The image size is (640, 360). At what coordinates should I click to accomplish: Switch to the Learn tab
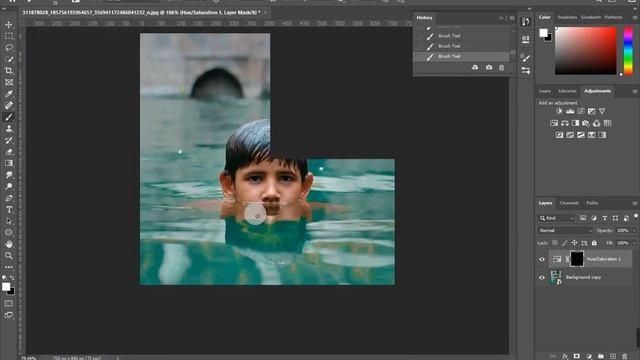(544, 91)
